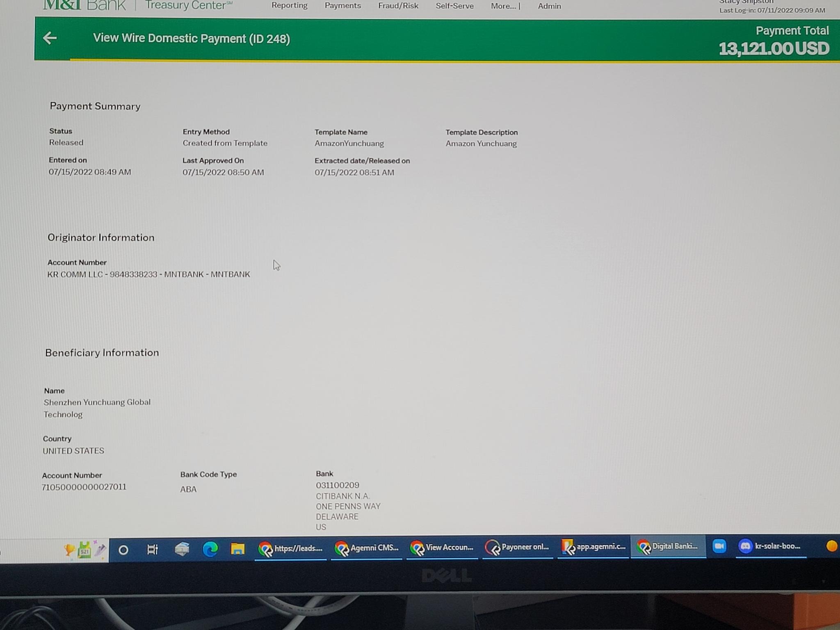Open the Payments menu

pos(342,5)
